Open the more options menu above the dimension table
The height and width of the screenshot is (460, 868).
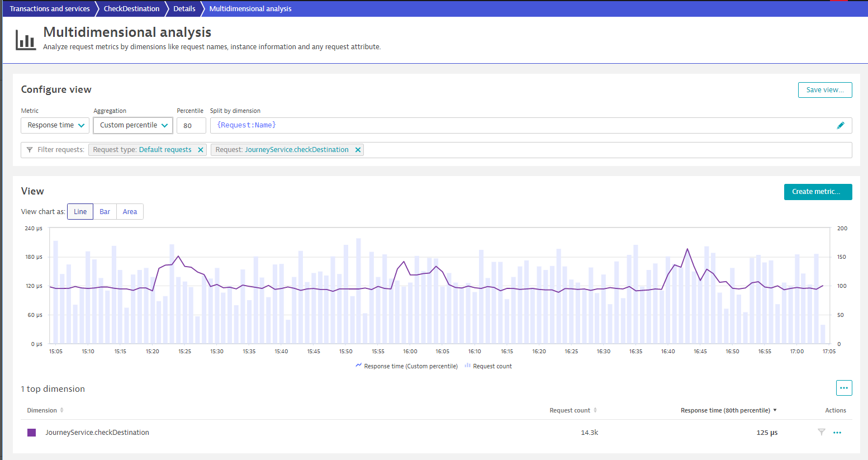(843, 388)
